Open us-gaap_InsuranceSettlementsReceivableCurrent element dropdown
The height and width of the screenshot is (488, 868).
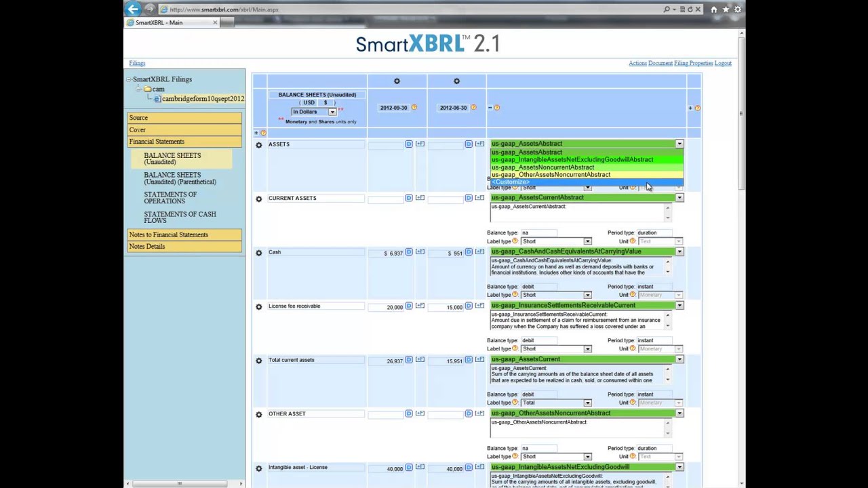tap(679, 306)
